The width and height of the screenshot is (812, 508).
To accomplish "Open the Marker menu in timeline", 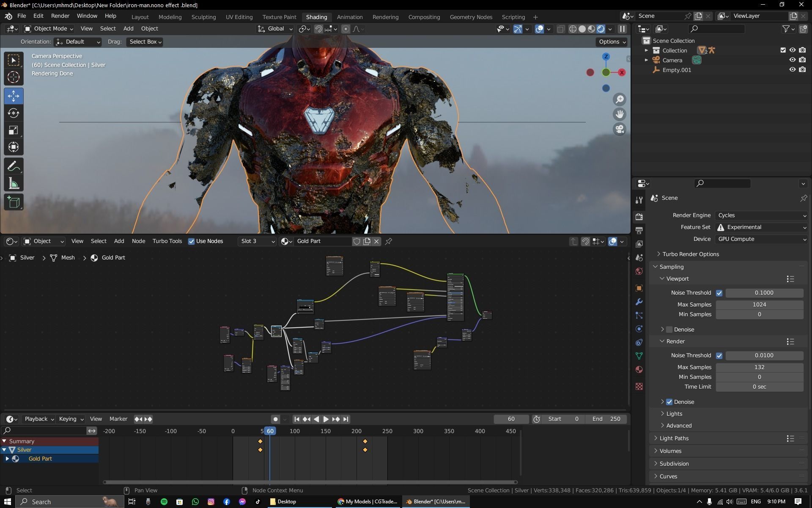I will click(118, 419).
